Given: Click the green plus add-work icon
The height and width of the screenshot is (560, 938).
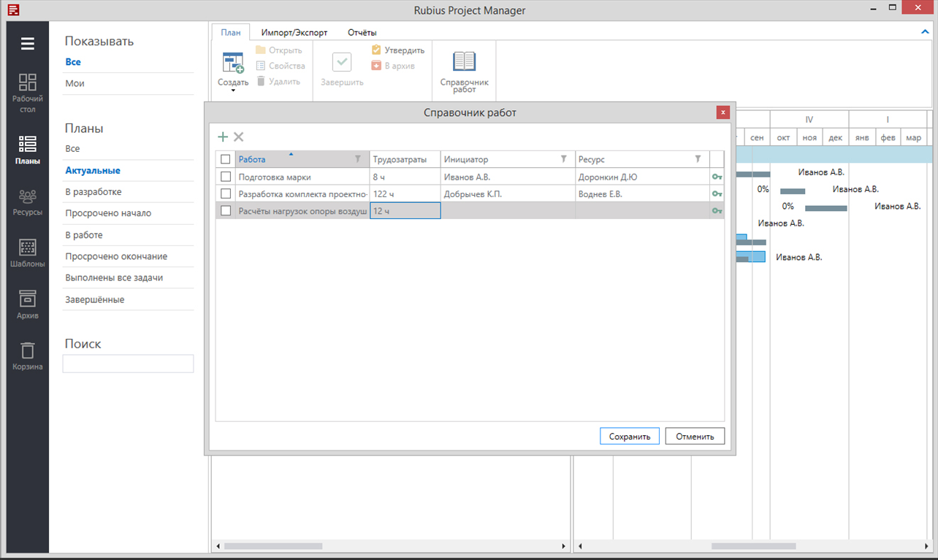Looking at the screenshot, I should 223,137.
